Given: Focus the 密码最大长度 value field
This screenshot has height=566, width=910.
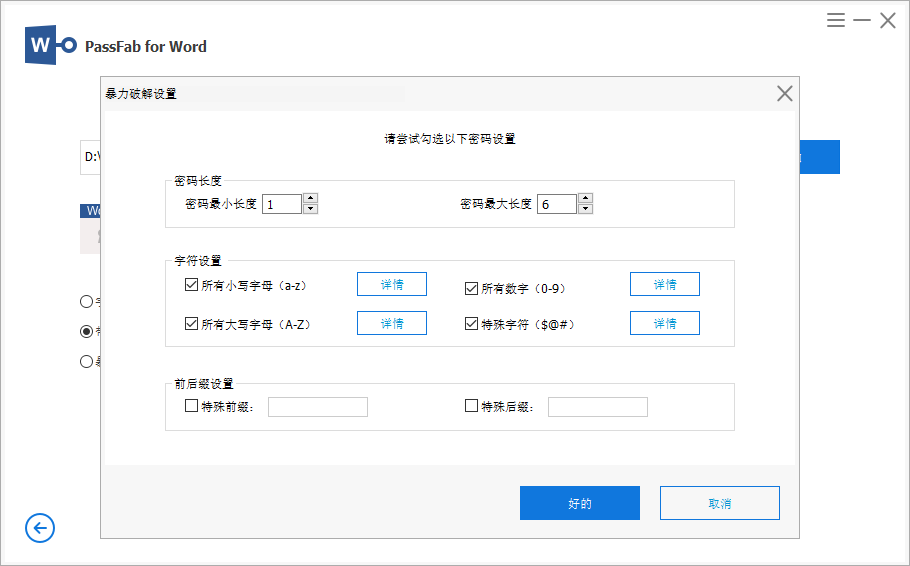Looking at the screenshot, I should 557,204.
